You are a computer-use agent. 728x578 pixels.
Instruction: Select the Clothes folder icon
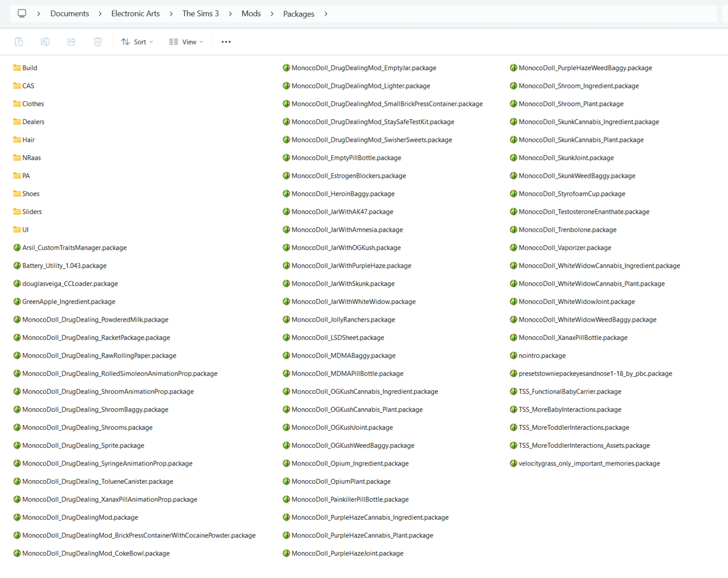(x=17, y=104)
